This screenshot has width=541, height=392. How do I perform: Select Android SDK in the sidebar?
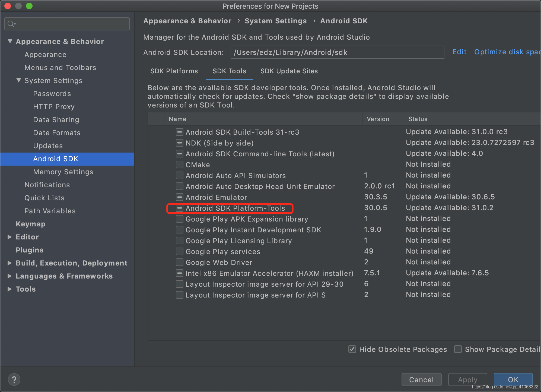click(x=67, y=159)
